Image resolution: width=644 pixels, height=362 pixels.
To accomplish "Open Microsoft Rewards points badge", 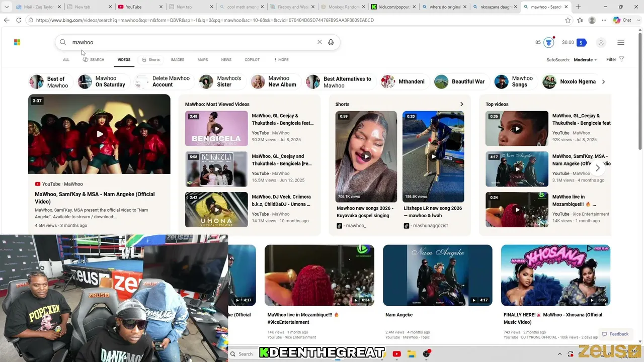I will point(548,42).
